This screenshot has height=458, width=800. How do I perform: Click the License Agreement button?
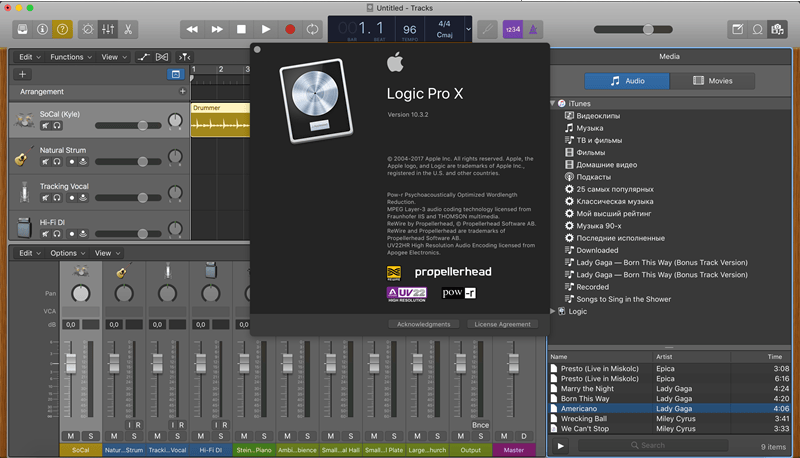point(502,324)
